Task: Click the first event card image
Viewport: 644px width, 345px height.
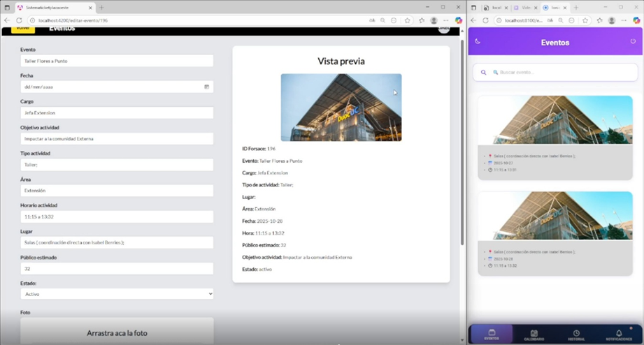Action: click(554, 120)
